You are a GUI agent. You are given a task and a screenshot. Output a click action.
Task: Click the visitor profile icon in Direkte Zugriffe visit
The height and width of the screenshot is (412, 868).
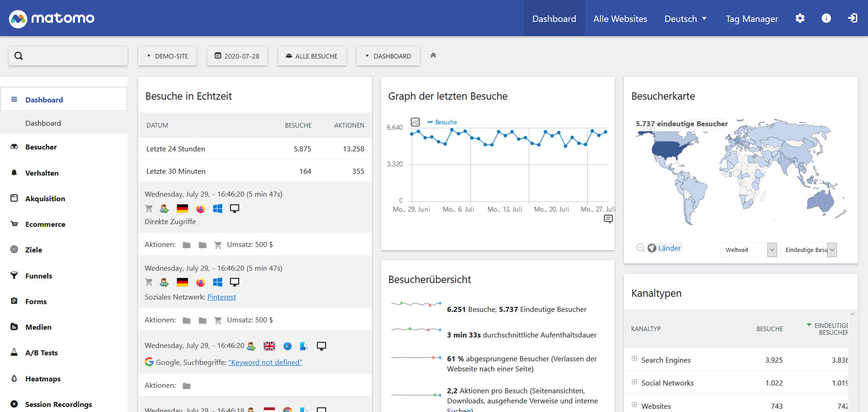(x=164, y=209)
